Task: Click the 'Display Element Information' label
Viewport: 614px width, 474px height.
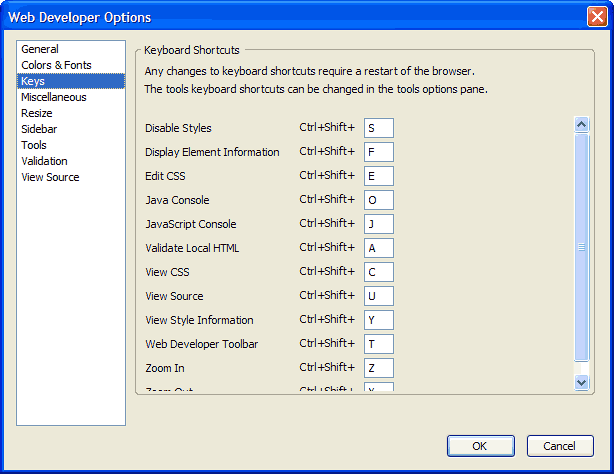Action: pos(212,152)
